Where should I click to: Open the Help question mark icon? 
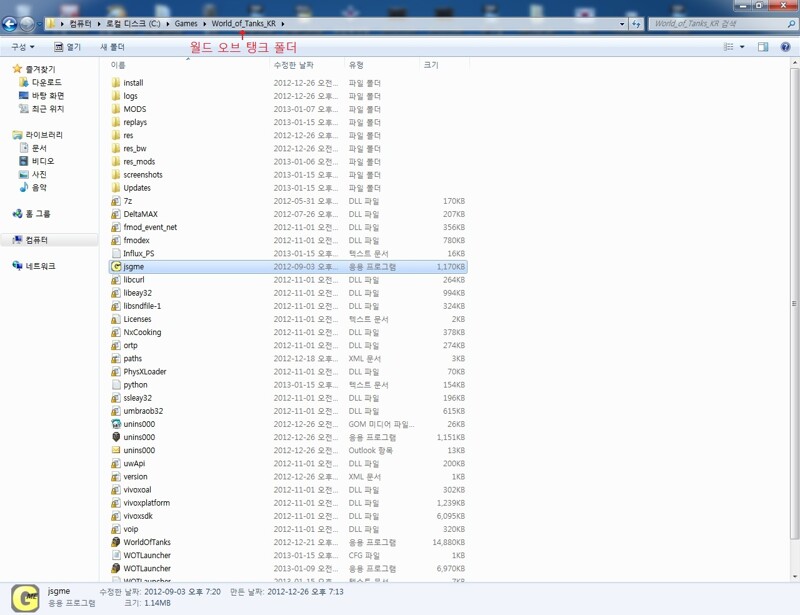[786, 47]
